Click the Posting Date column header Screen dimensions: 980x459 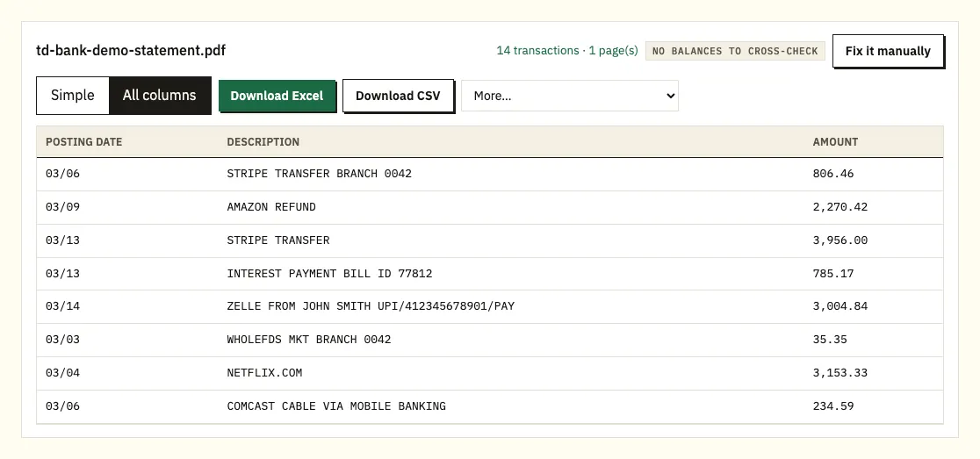83,142
